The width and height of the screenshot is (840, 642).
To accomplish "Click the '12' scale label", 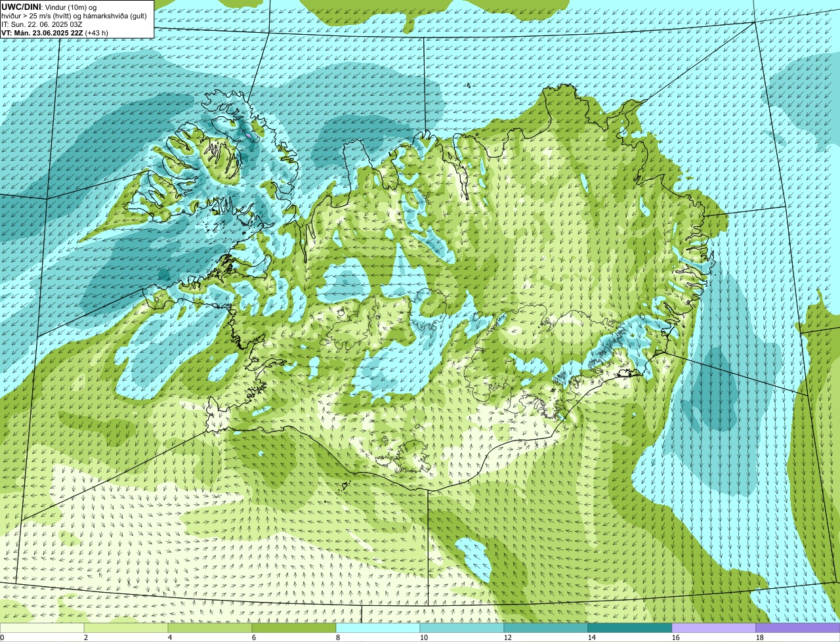I will (508, 637).
